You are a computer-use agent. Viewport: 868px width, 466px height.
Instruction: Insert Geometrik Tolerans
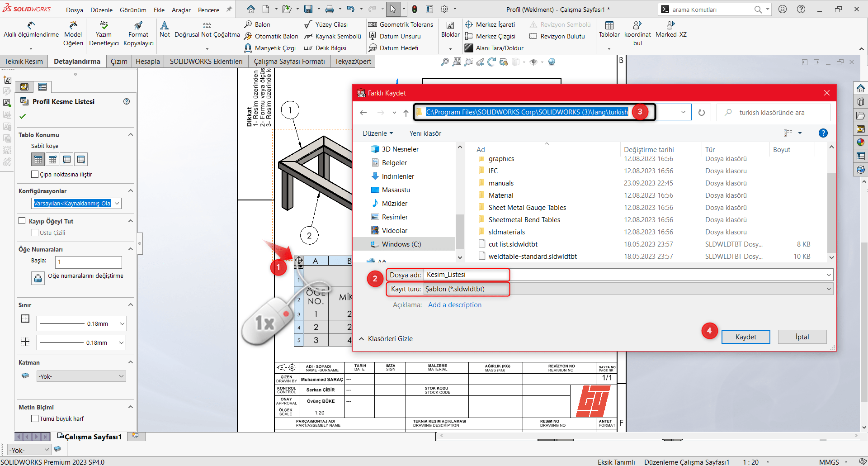coord(401,24)
